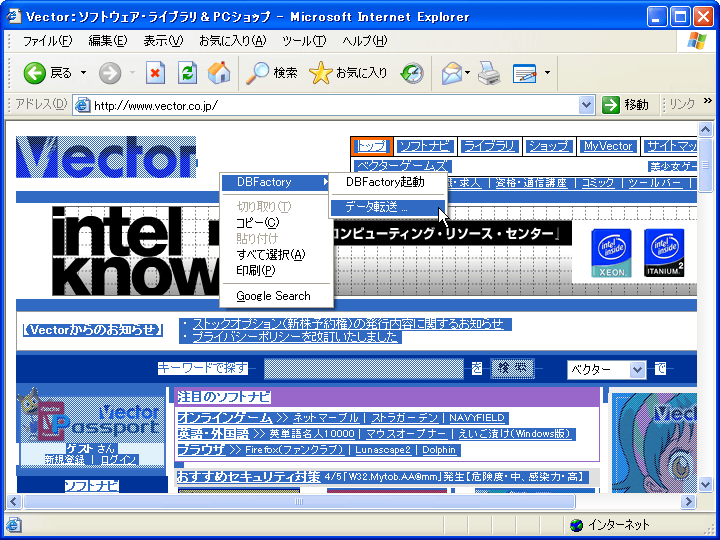720x540 pixels.
Task: Expand the リンク links chevron
Action: click(708, 101)
